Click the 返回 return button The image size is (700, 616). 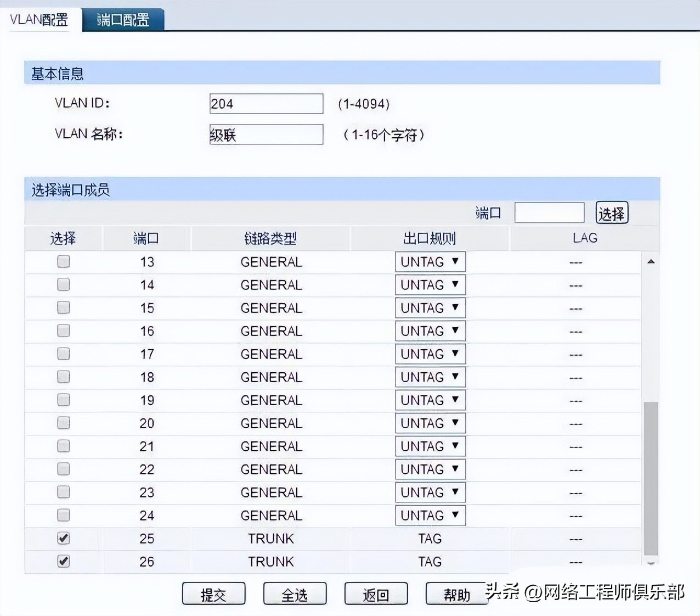(x=376, y=593)
